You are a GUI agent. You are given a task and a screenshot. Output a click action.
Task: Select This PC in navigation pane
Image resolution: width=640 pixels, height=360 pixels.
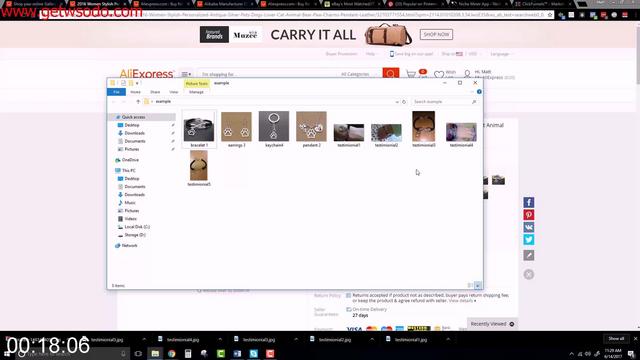(x=129, y=171)
